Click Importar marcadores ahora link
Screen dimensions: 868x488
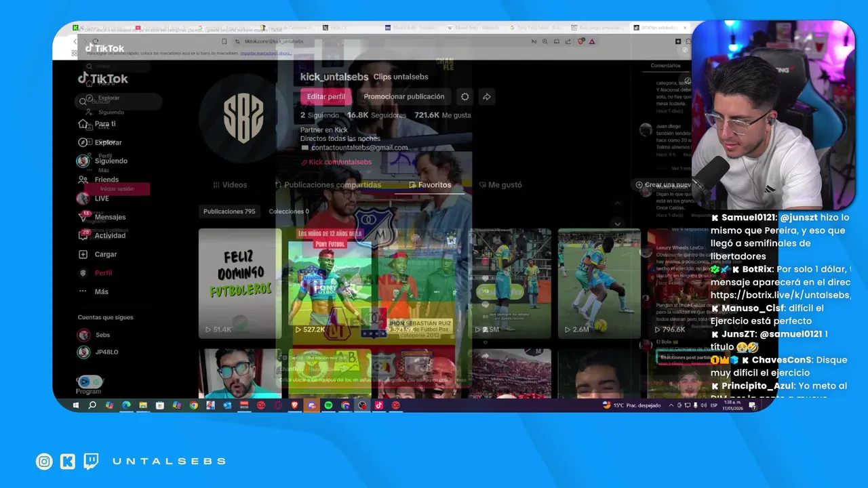tap(266, 53)
